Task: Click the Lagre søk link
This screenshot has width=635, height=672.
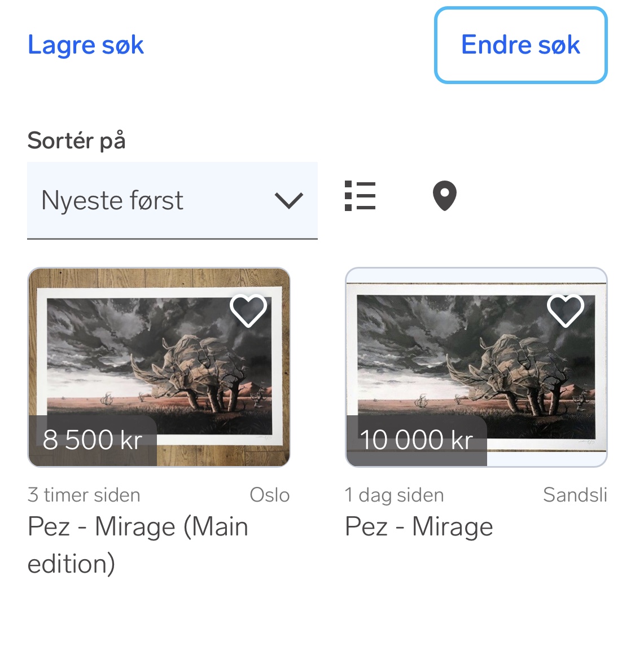Action: click(86, 45)
